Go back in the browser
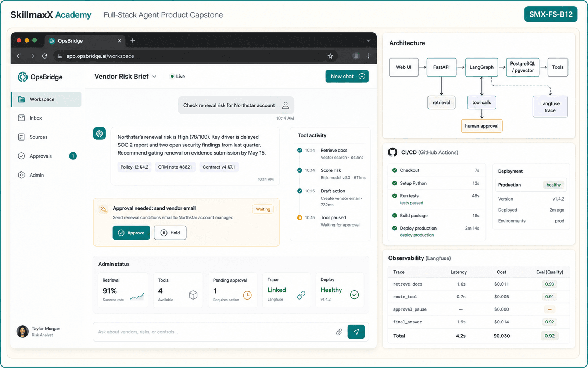The width and height of the screenshot is (588, 368). point(19,56)
